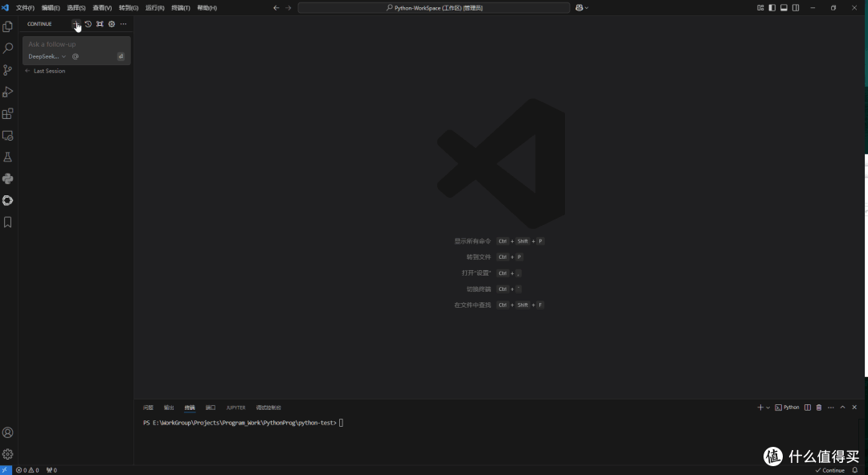Open the DeepSeek model selector dropdown
The width and height of the screenshot is (868, 475).
click(x=47, y=56)
